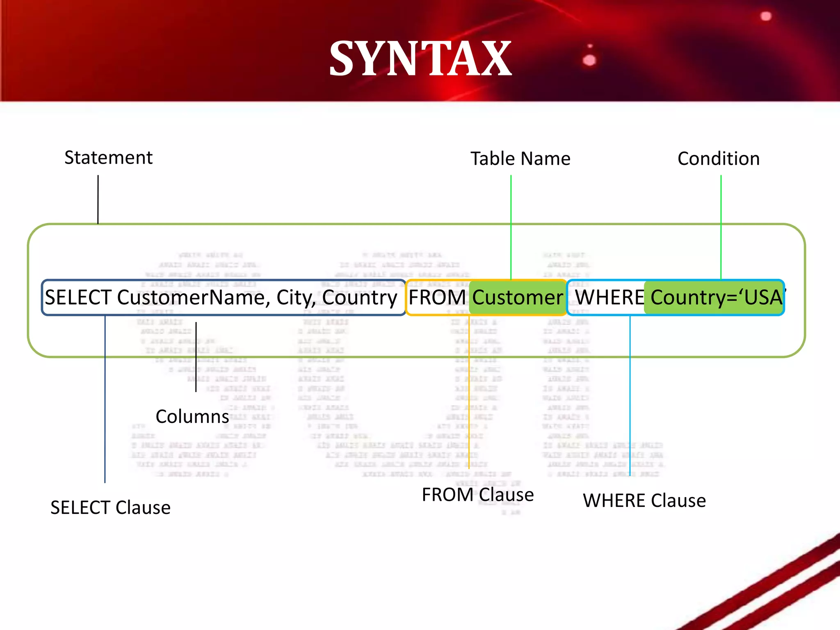
Task: Click the FROM keyword in the orange box
Action: [437, 297]
